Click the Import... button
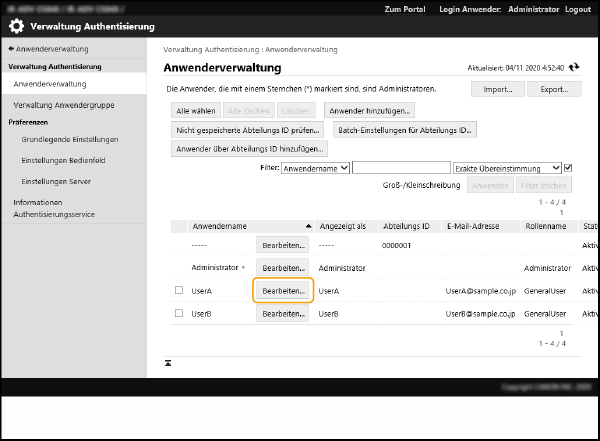Screen dimensions: 600x441 click(x=498, y=88)
